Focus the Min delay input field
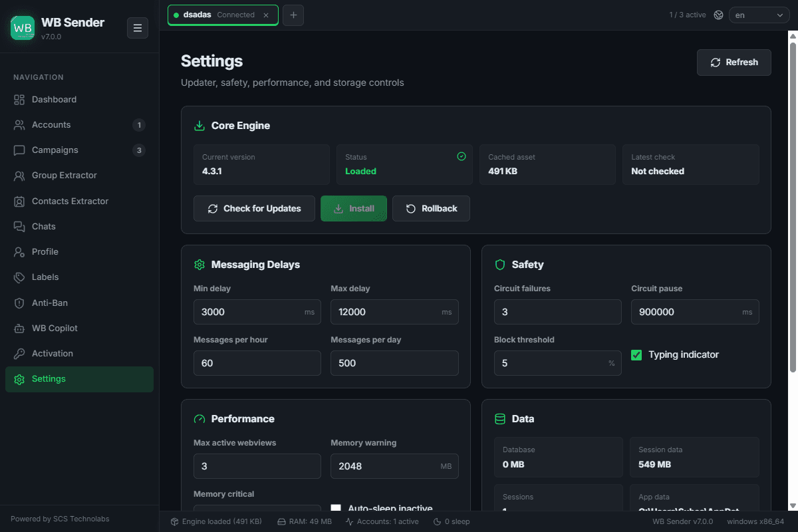 [257, 312]
